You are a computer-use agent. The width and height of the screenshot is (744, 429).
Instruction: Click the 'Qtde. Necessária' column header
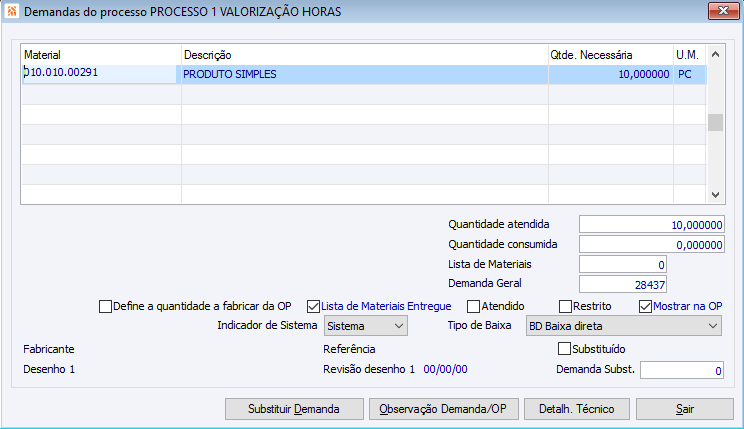coord(611,55)
